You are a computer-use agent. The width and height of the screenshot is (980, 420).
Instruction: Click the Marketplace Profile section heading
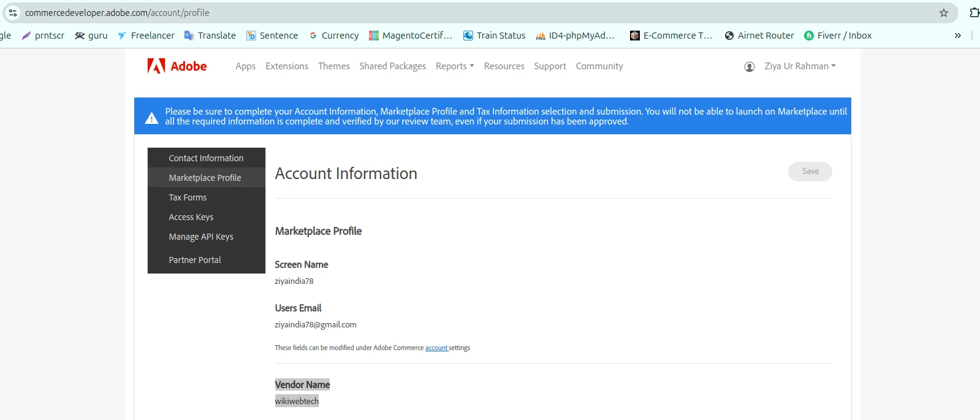click(318, 231)
